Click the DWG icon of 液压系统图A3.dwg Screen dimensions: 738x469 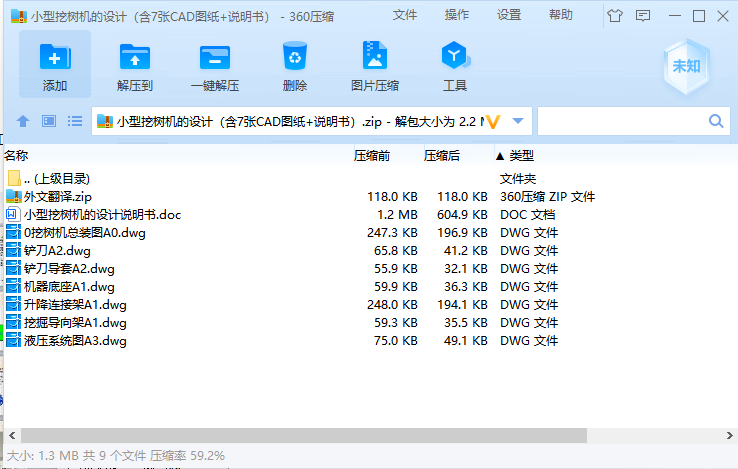pos(13,340)
